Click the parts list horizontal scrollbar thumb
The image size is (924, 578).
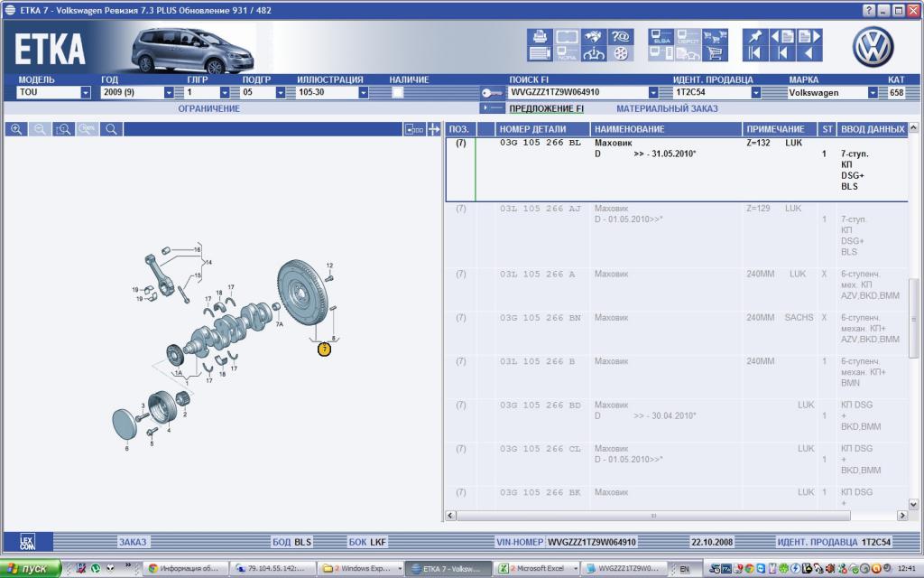653,516
